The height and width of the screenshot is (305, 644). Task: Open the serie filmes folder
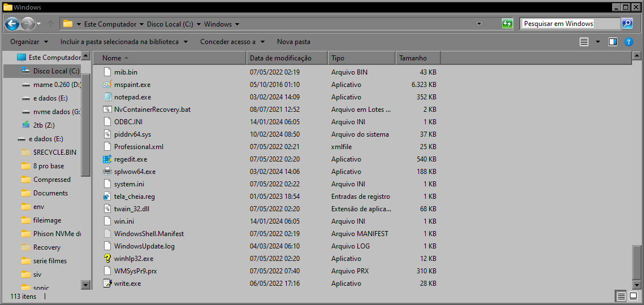pos(44,261)
